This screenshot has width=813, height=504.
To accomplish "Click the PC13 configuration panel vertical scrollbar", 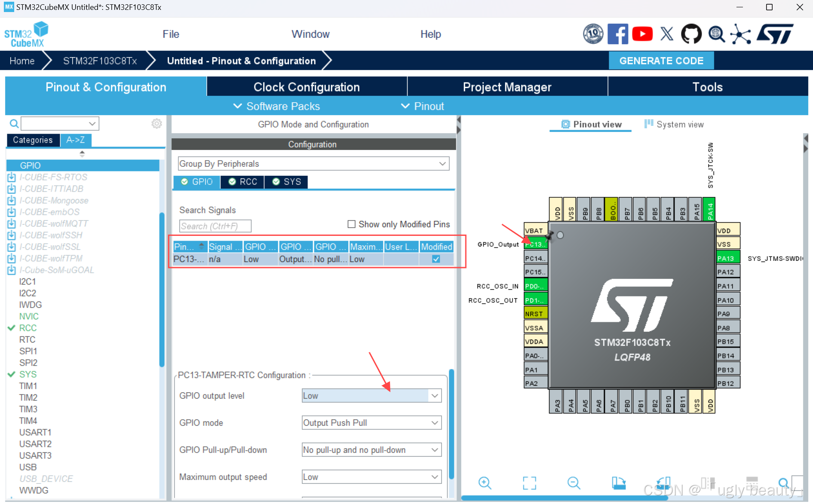I will (x=451, y=424).
